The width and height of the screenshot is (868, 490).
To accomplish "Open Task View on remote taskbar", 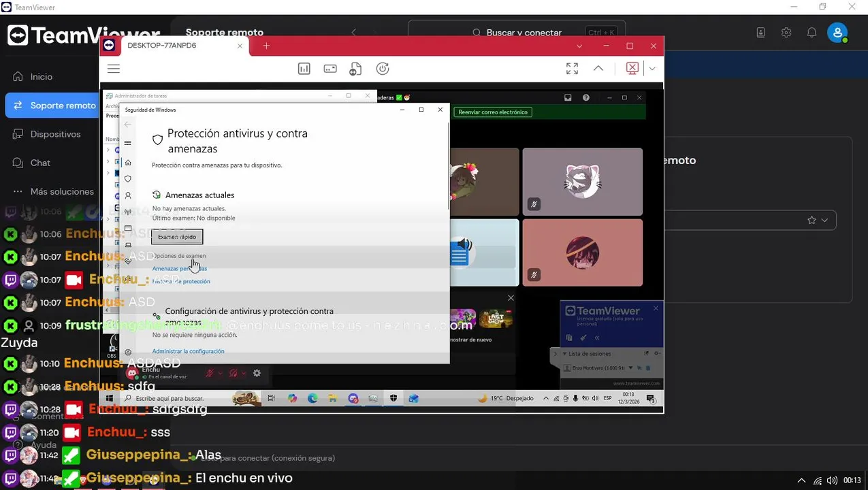I will tap(271, 398).
